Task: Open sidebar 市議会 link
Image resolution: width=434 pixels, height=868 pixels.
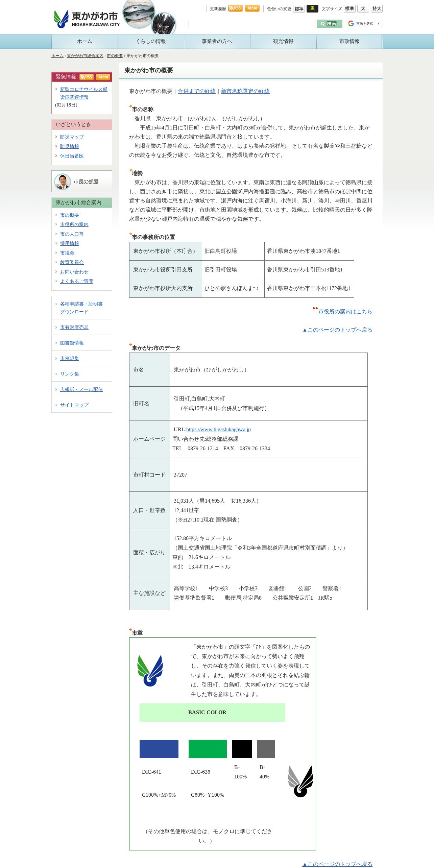Action: click(x=67, y=253)
